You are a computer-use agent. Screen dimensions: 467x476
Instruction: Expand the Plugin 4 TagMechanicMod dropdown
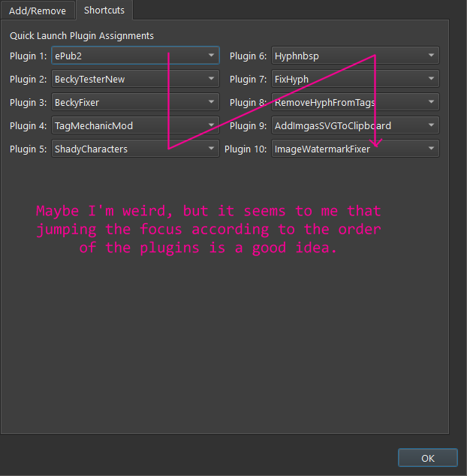135,125
